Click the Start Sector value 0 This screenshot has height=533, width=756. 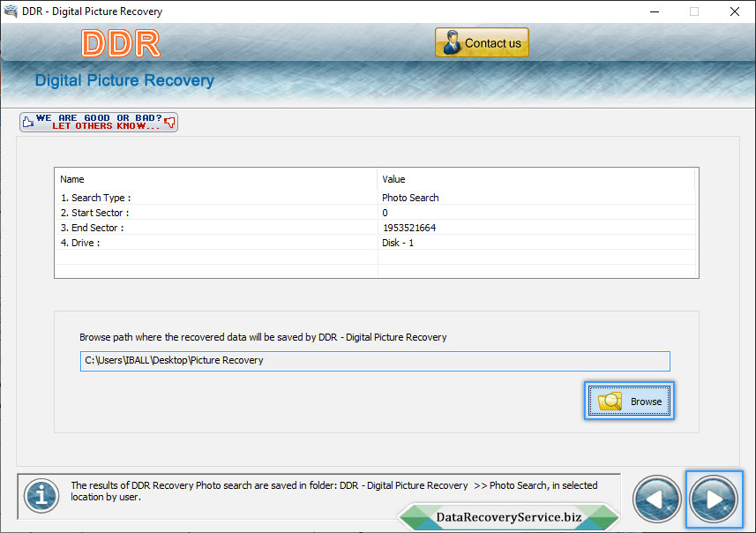coord(385,213)
